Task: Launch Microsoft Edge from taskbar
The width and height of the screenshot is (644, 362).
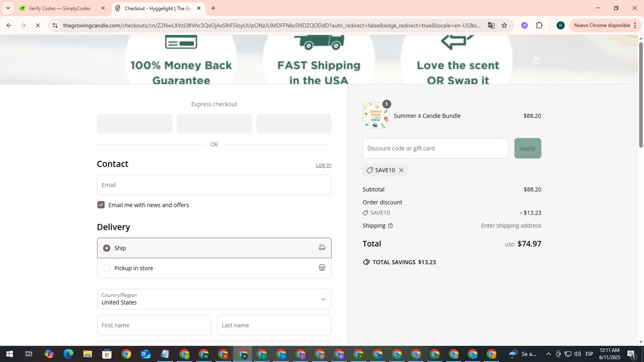Action: coord(68,354)
